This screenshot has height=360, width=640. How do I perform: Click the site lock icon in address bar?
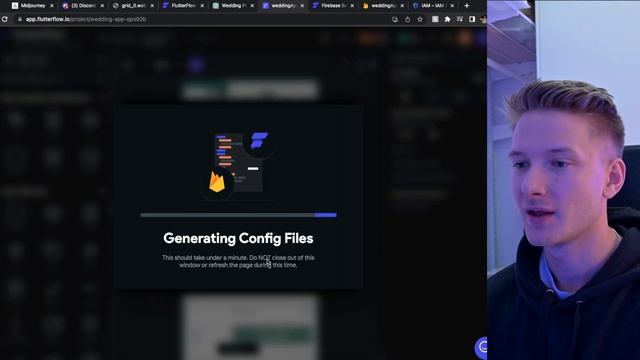pyautogui.click(x=20, y=19)
